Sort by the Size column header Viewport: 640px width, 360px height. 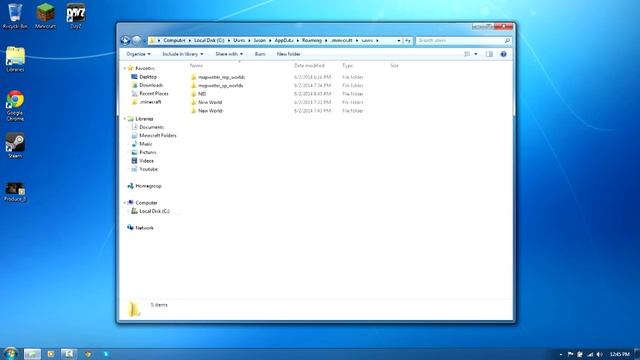click(x=394, y=65)
